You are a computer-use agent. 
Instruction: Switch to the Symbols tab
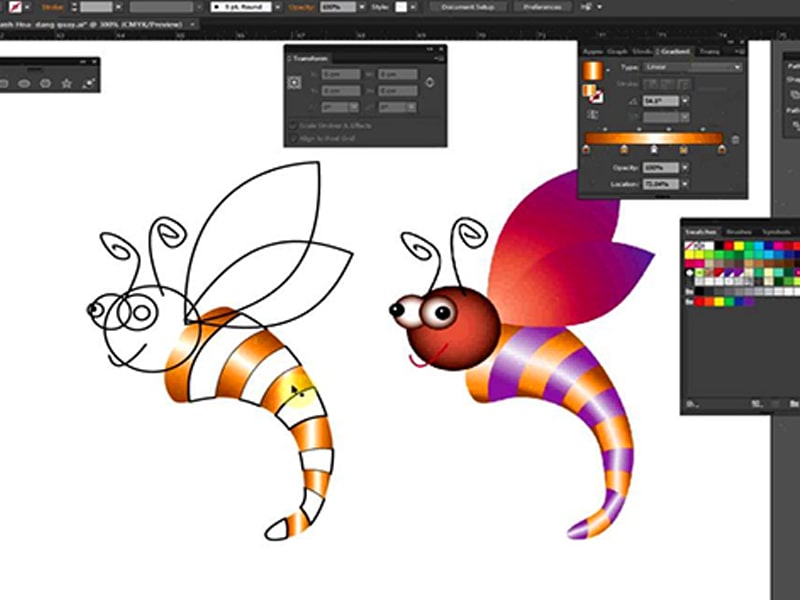(775, 231)
